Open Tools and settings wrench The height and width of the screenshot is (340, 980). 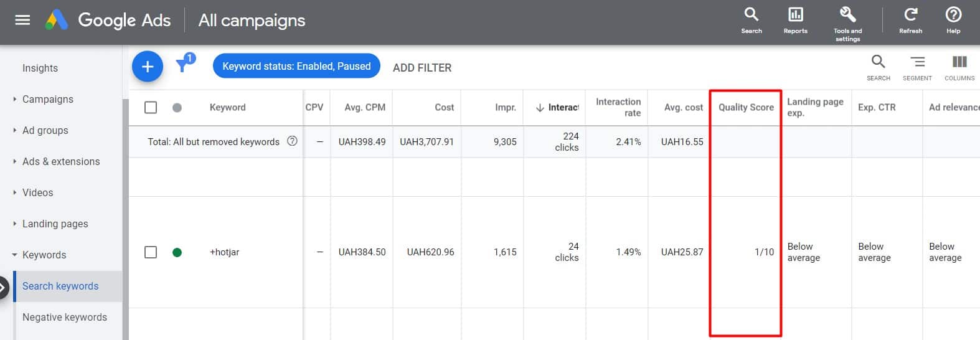[847, 24]
